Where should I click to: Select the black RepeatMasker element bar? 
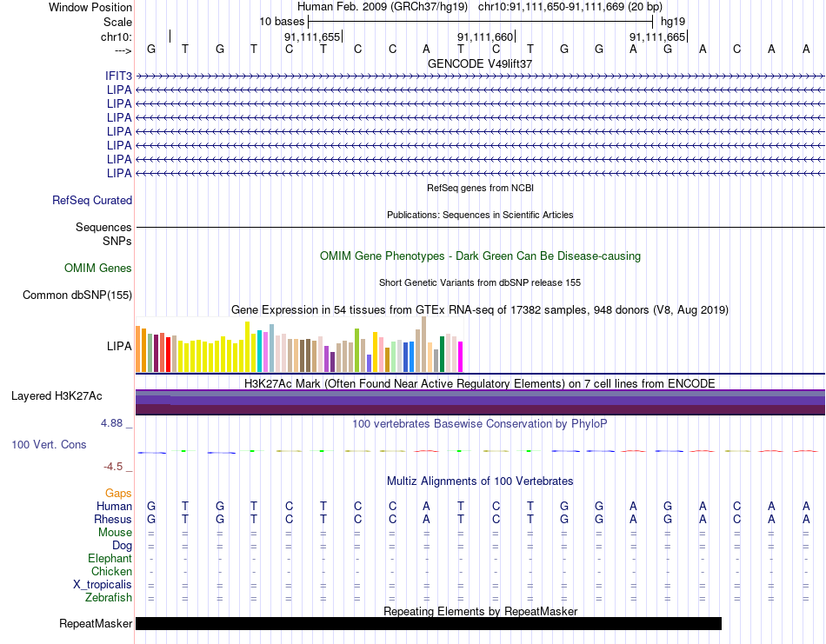429,623
